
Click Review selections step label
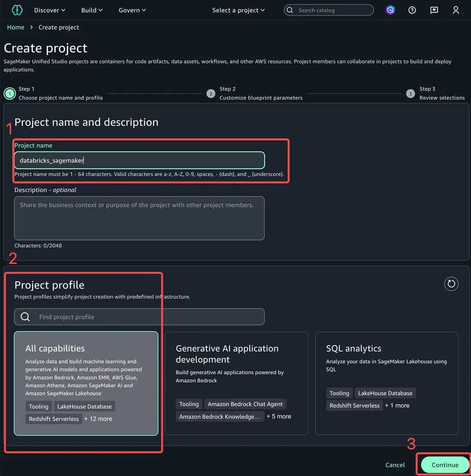coord(442,98)
